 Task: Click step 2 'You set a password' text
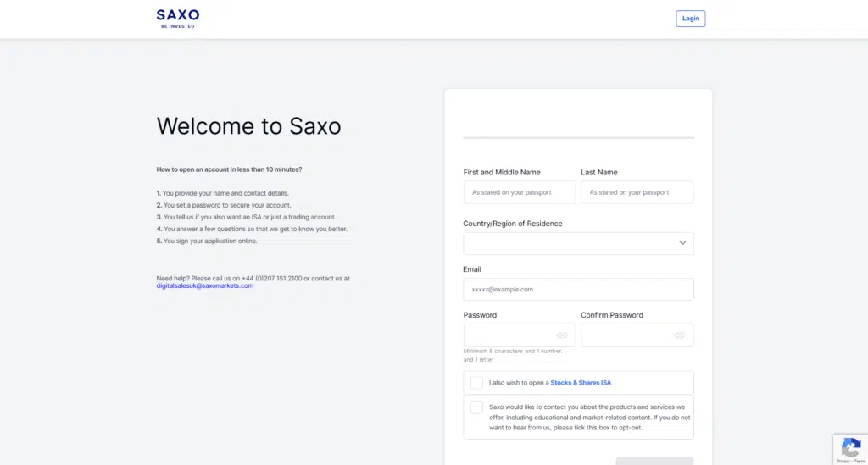pos(224,205)
